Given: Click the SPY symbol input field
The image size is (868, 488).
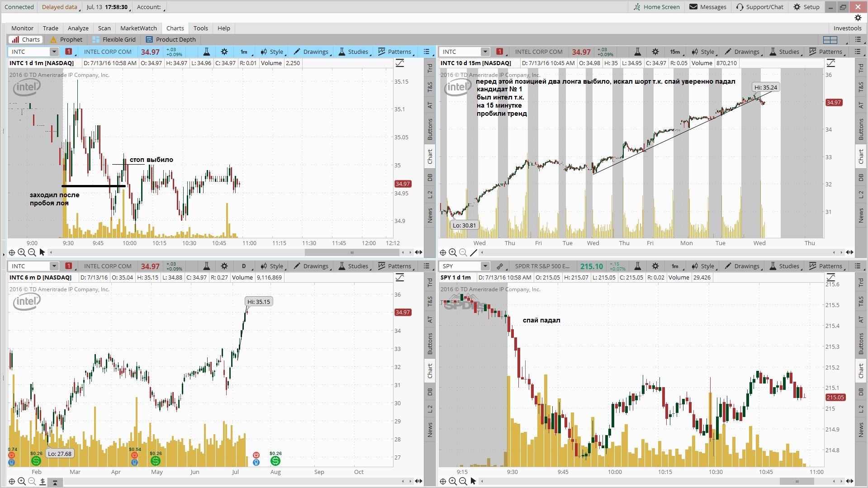Looking at the screenshot, I should coord(460,266).
